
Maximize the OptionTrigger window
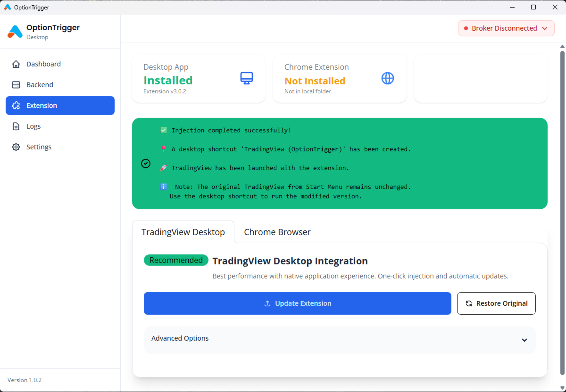(533, 7)
